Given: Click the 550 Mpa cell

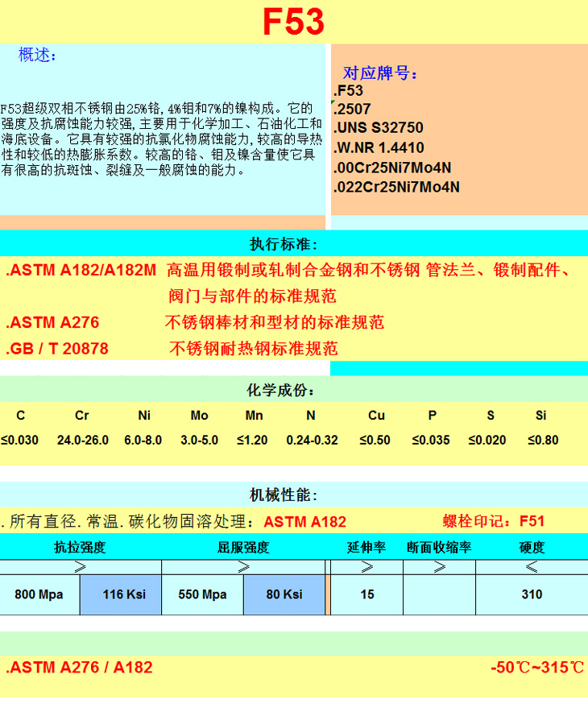Looking at the screenshot, I should 202,594.
